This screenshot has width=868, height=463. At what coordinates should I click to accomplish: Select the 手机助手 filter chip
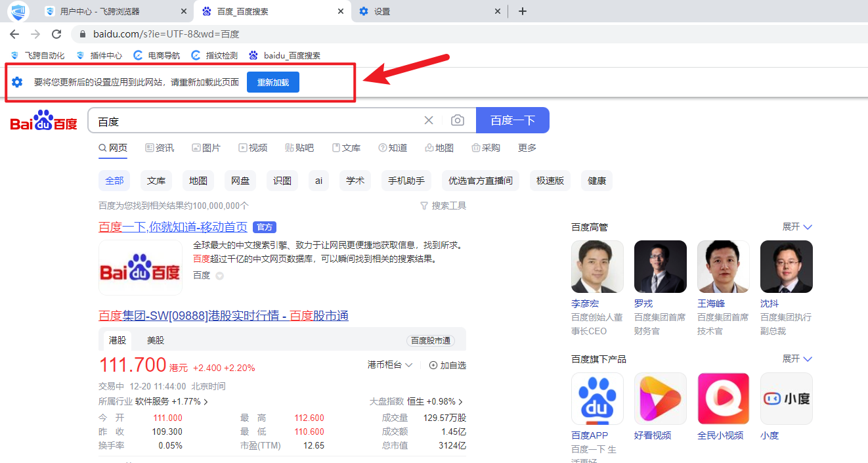click(x=406, y=181)
